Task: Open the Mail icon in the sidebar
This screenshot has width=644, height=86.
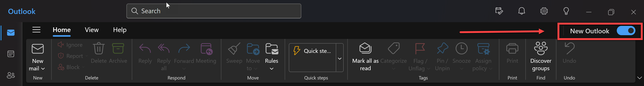Action: click(x=11, y=33)
